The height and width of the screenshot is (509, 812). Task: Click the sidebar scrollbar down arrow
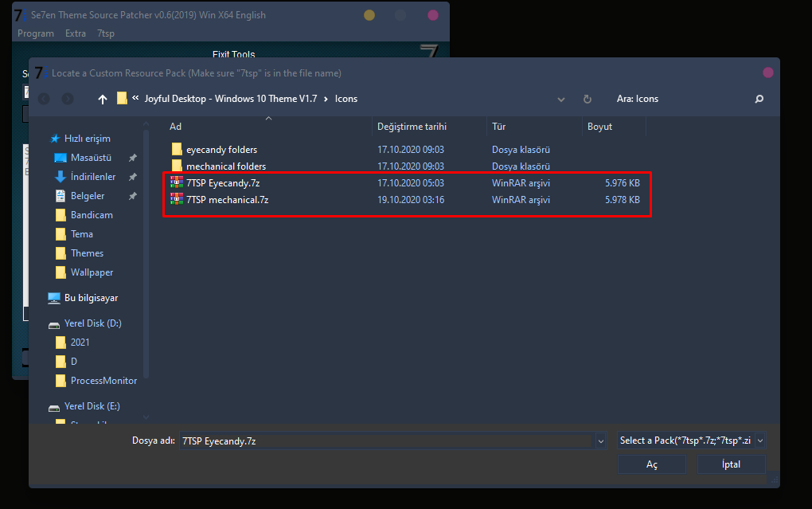coord(146,417)
